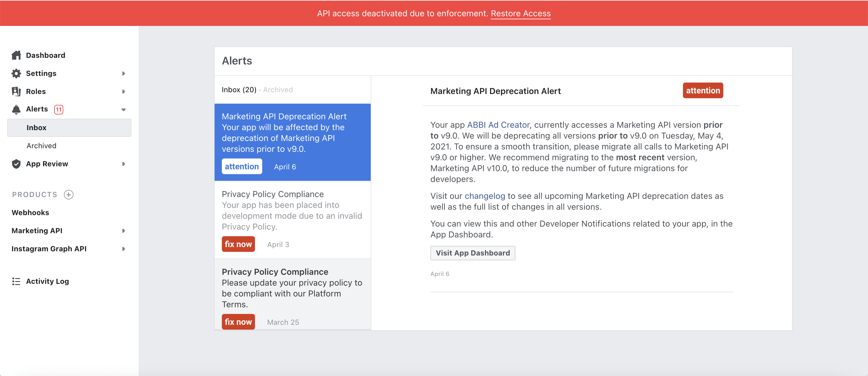Viewport: 868px width, 376px height.
Task: Open Archived in the sidebar
Action: point(42,146)
